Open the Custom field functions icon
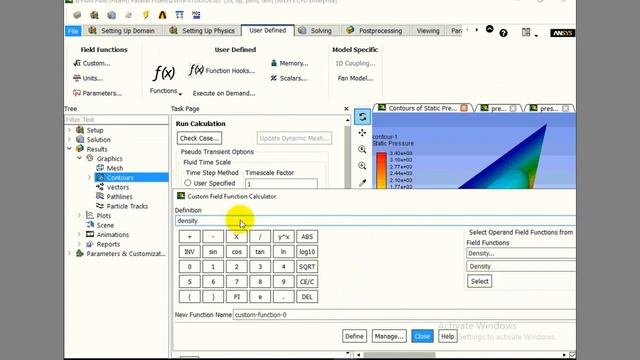The width and height of the screenshot is (640, 360). click(x=76, y=63)
